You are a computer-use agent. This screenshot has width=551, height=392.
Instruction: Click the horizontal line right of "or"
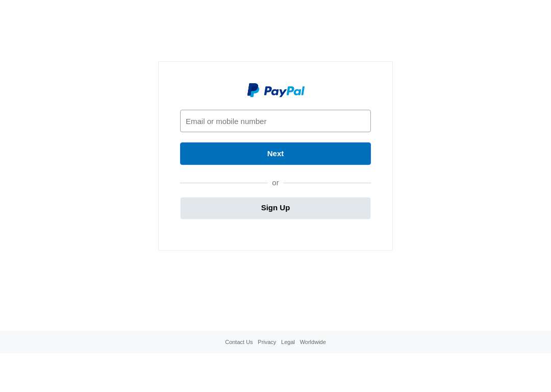pyautogui.click(x=327, y=183)
